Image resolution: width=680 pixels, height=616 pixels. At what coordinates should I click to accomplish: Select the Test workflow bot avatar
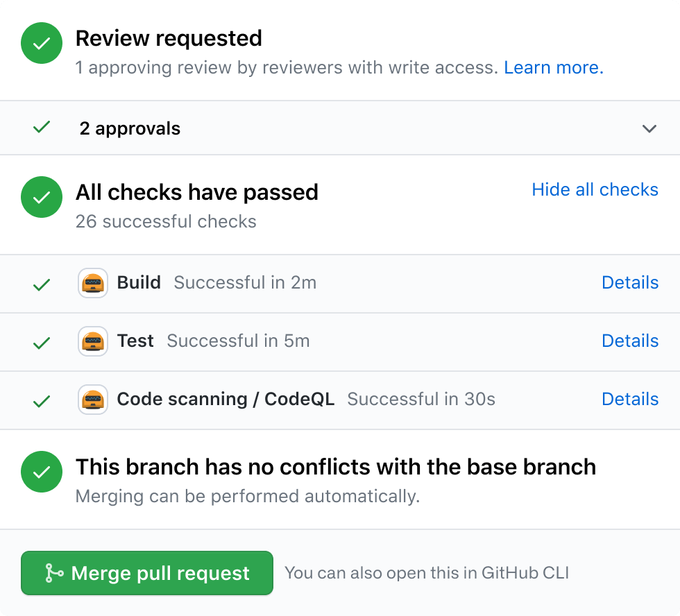pos(93,341)
